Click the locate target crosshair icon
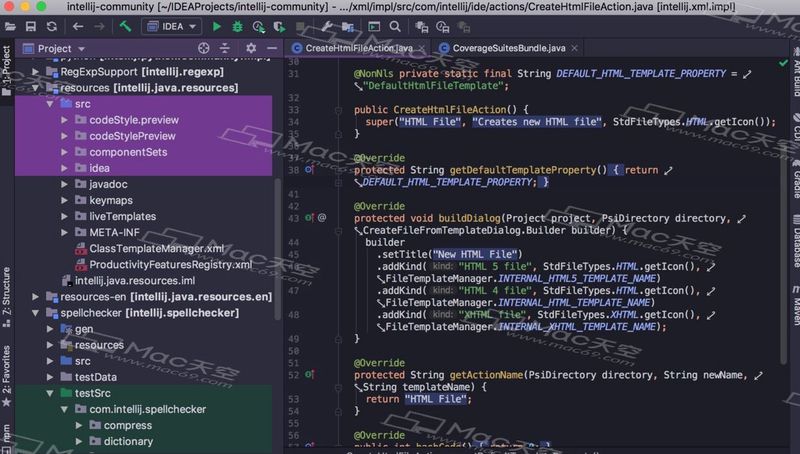 (x=204, y=48)
